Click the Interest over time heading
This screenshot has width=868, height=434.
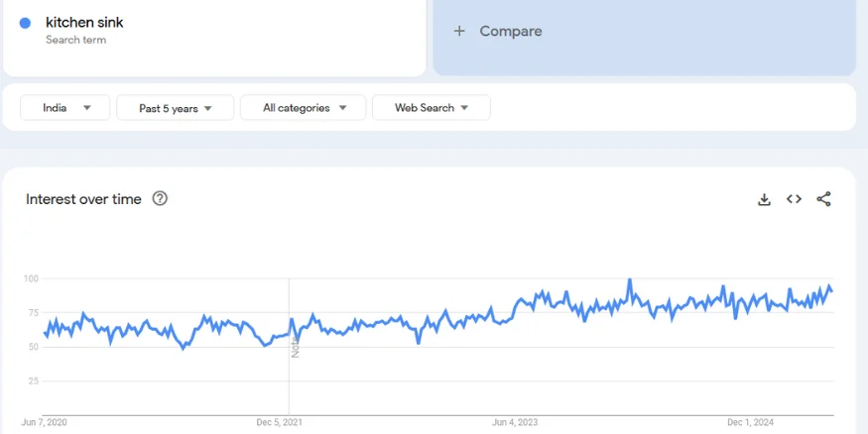[x=83, y=199]
